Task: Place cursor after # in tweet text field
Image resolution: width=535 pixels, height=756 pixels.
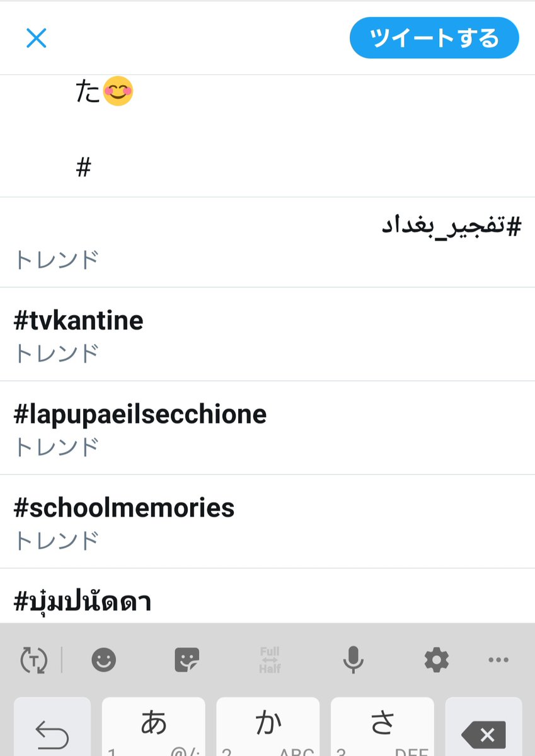Action: pyautogui.click(x=93, y=168)
